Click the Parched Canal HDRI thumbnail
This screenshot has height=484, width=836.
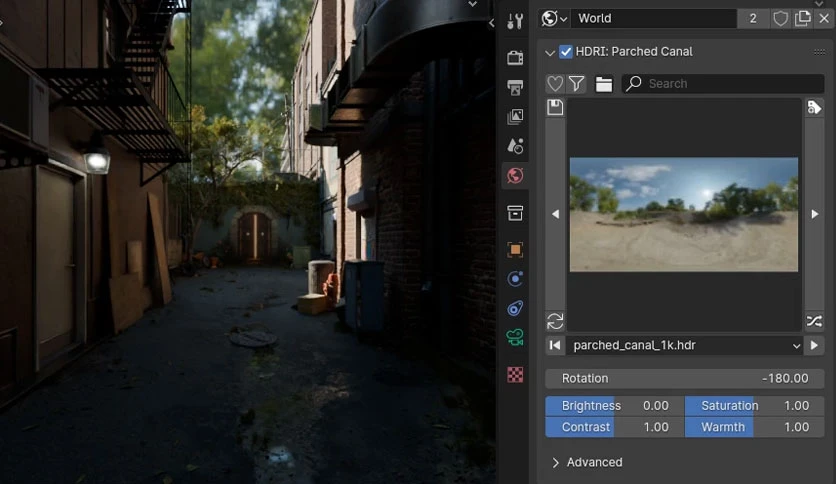pyautogui.click(x=684, y=214)
